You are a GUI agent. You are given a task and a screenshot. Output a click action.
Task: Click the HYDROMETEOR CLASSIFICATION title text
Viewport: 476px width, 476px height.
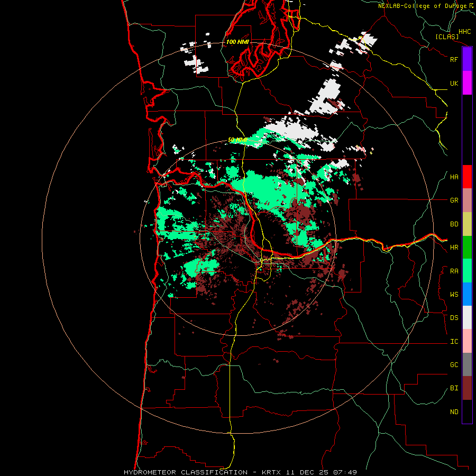(186, 472)
